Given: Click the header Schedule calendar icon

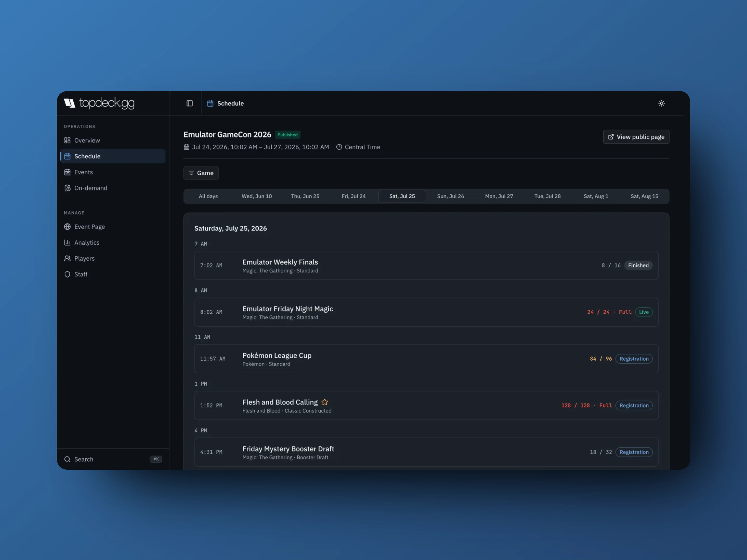Looking at the screenshot, I should click(x=210, y=103).
